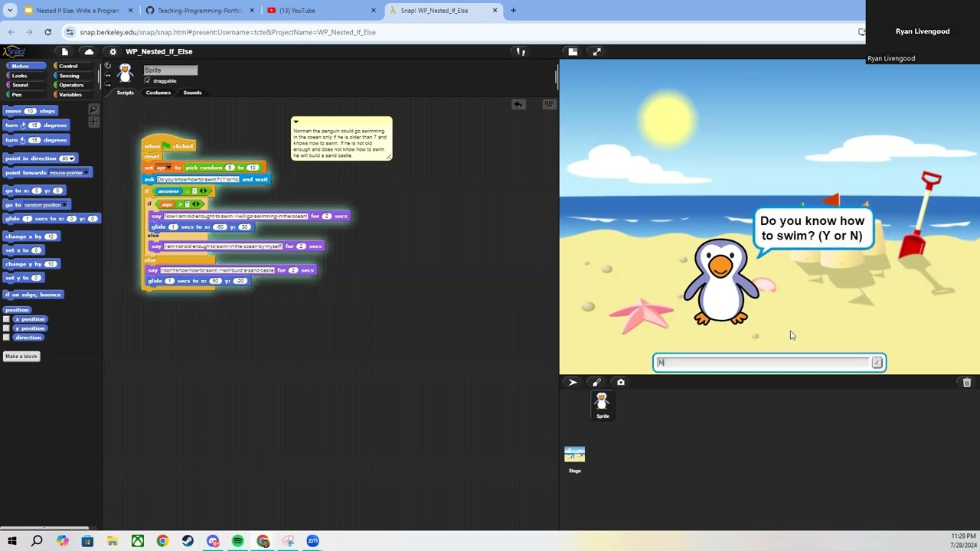Viewport: 980px width, 551px height.
Task: Set sprite rotation to left-right only
Action: click(108, 75)
